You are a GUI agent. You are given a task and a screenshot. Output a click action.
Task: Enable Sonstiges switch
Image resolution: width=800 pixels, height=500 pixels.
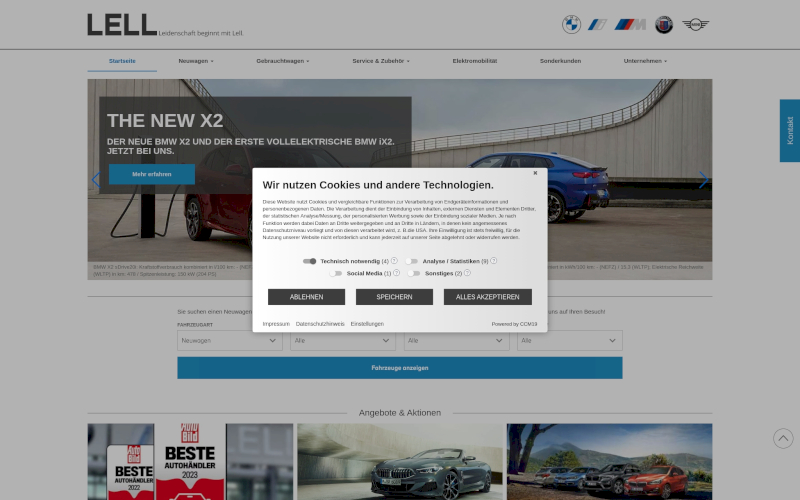click(x=414, y=273)
